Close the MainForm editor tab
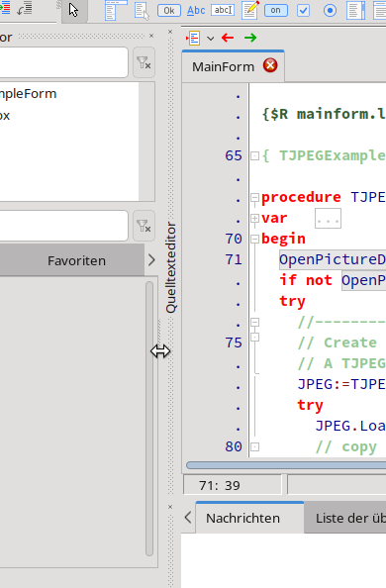Screen dimensions: 386x588 pos(270,65)
